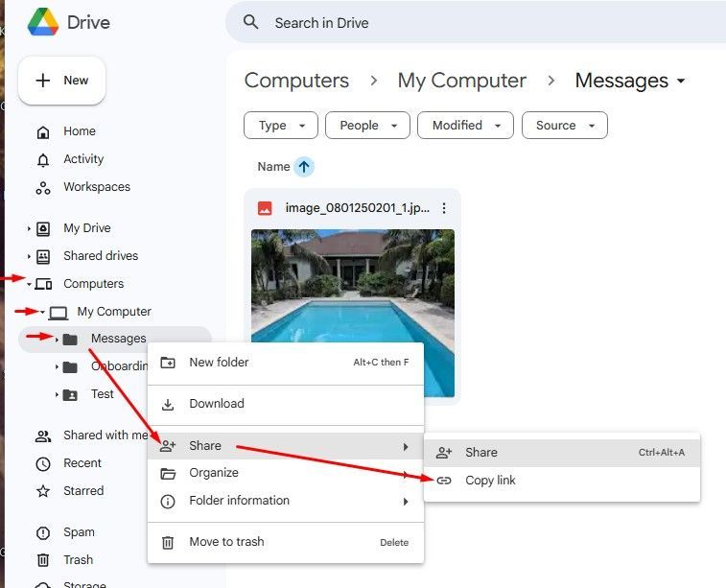
Task: Open the Folder information submenu
Action: click(x=285, y=501)
